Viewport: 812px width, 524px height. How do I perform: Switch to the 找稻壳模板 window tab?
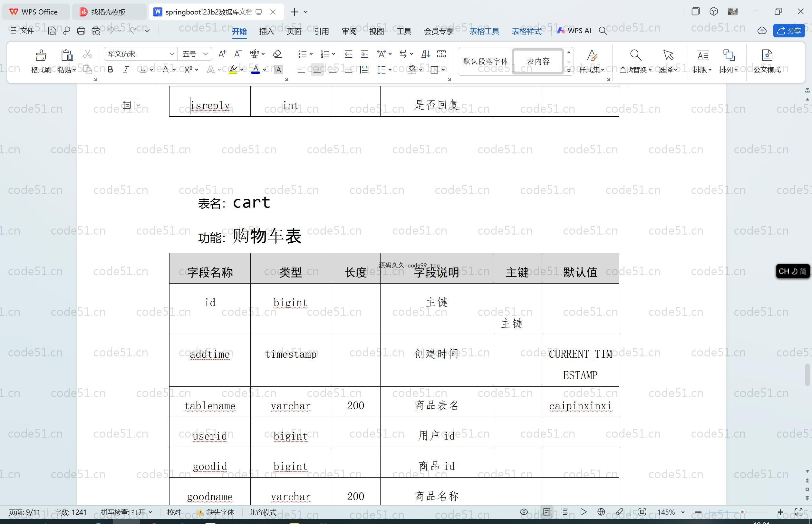point(109,12)
